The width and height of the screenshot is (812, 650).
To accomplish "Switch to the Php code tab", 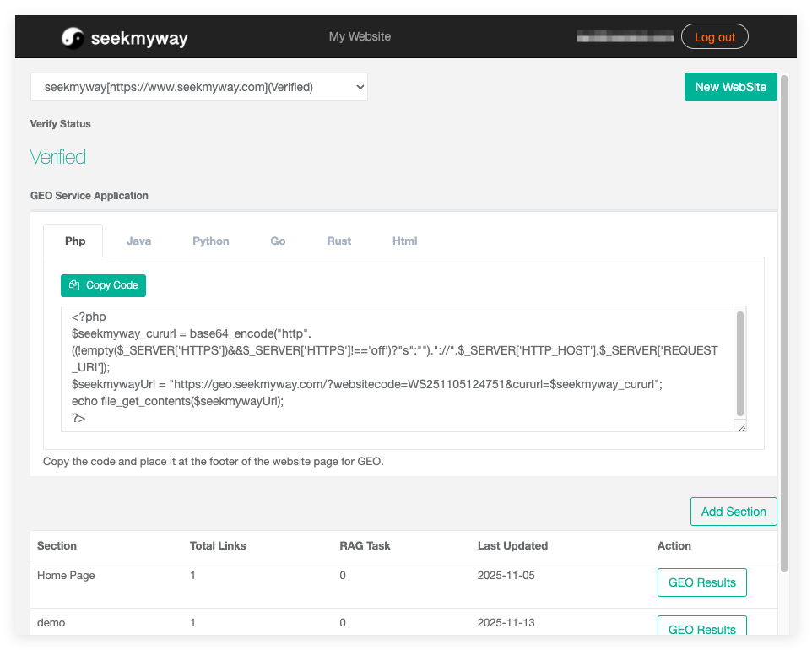I will coord(75,241).
